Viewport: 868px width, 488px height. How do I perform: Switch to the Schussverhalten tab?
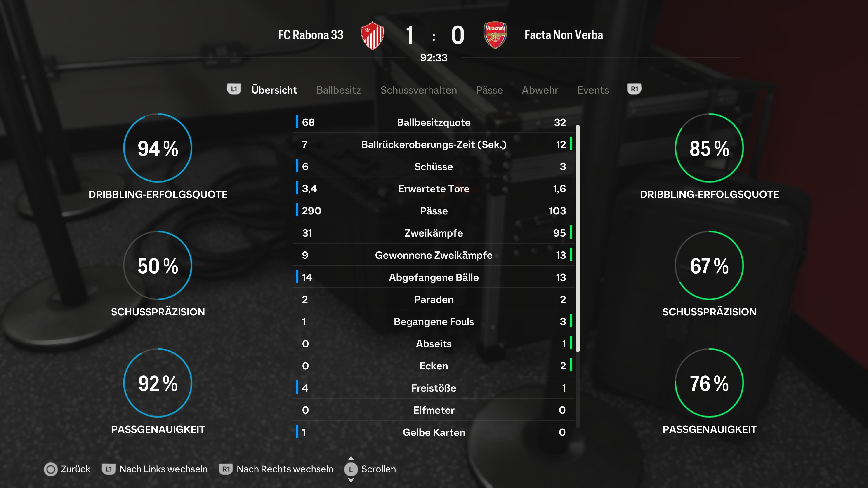(x=418, y=90)
